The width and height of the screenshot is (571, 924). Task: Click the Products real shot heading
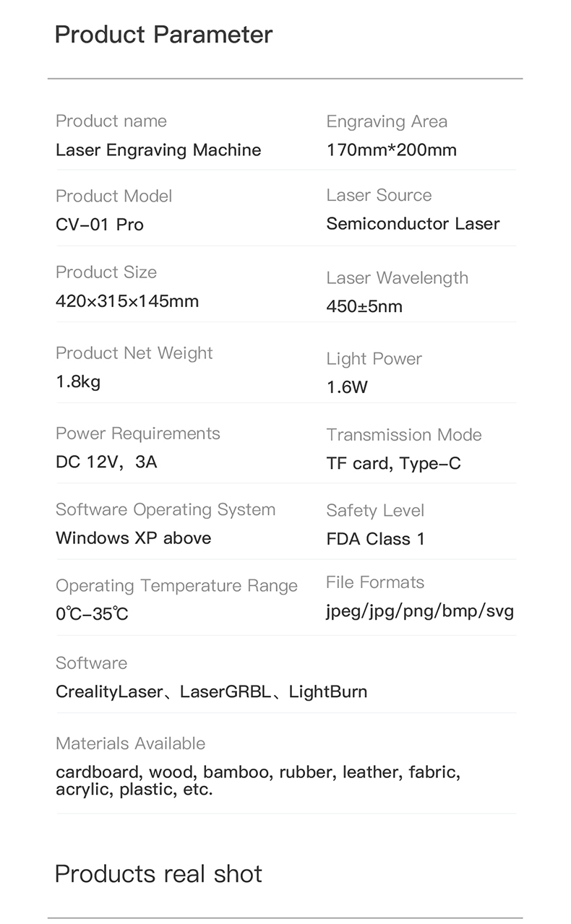click(158, 874)
